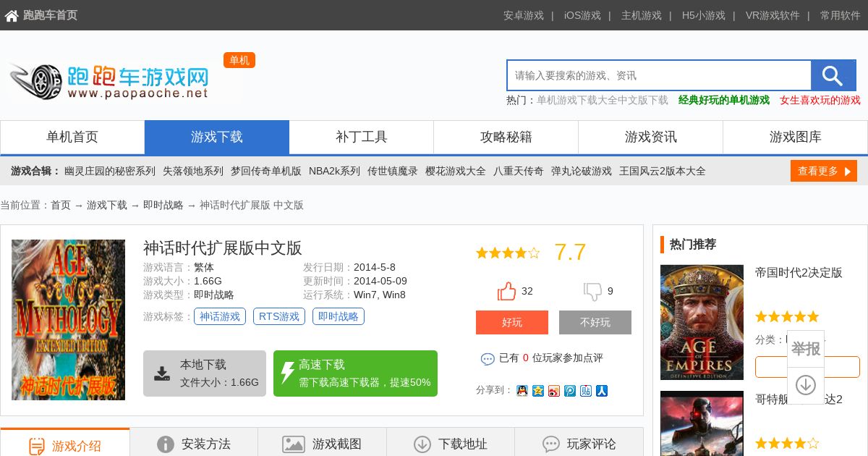This screenshot has width=868, height=456.
Task: Switch to 安装方法 tab
Action: pyautogui.click(x=194, y=443)
